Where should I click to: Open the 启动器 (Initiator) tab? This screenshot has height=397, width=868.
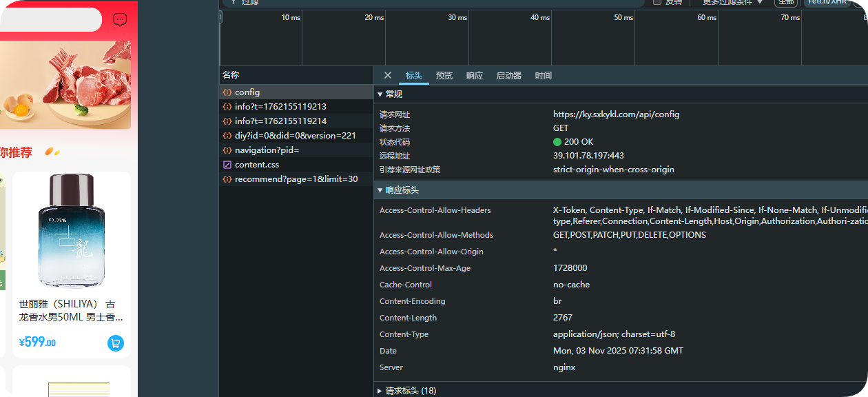point(509,76)
